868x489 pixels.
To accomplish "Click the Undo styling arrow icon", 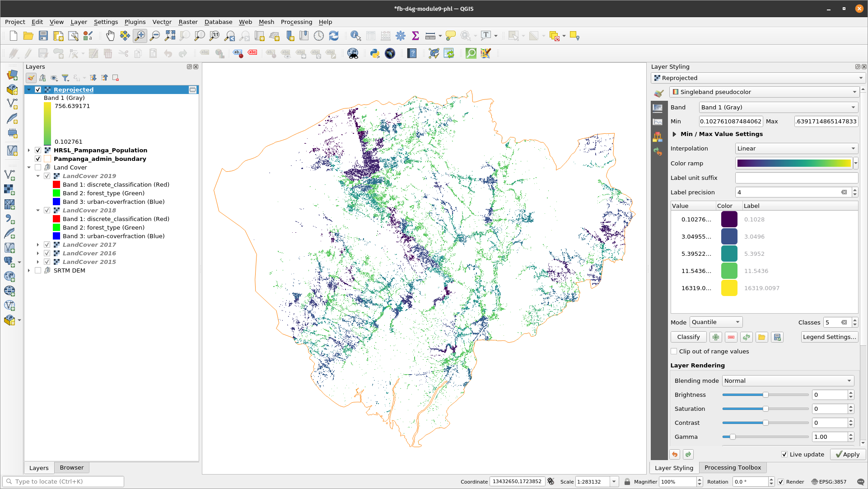I will tap(675, 454).
